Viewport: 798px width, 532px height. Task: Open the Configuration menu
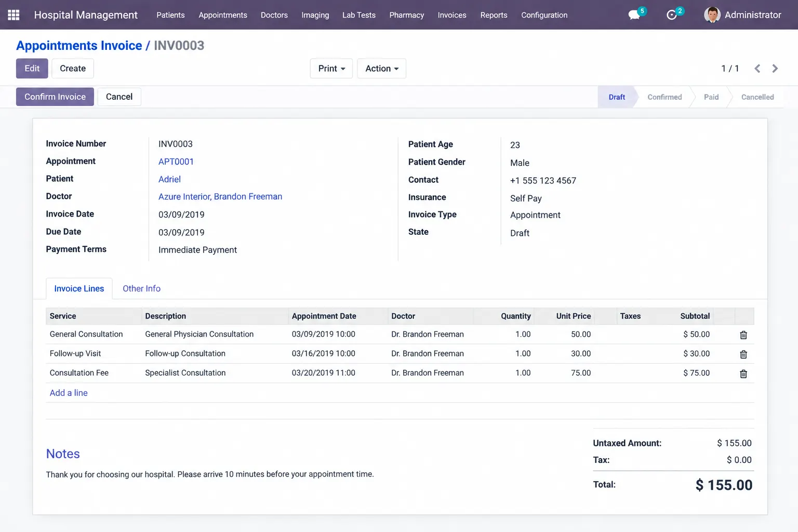click(544, 15)
